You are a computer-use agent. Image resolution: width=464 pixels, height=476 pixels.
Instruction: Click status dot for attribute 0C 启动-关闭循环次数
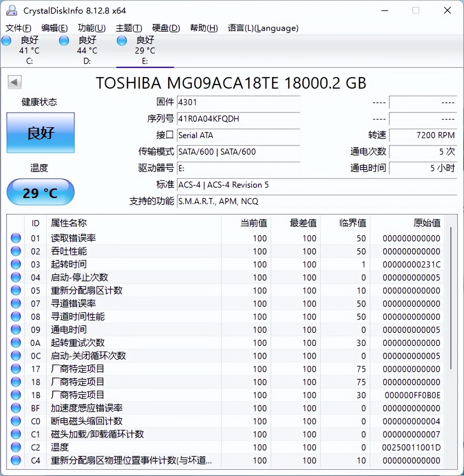tap(16, 356)
